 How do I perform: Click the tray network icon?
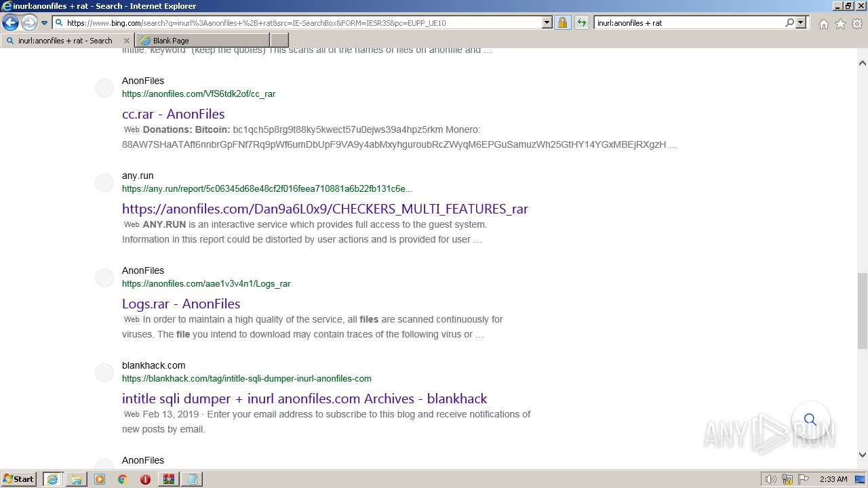point(787,479)
